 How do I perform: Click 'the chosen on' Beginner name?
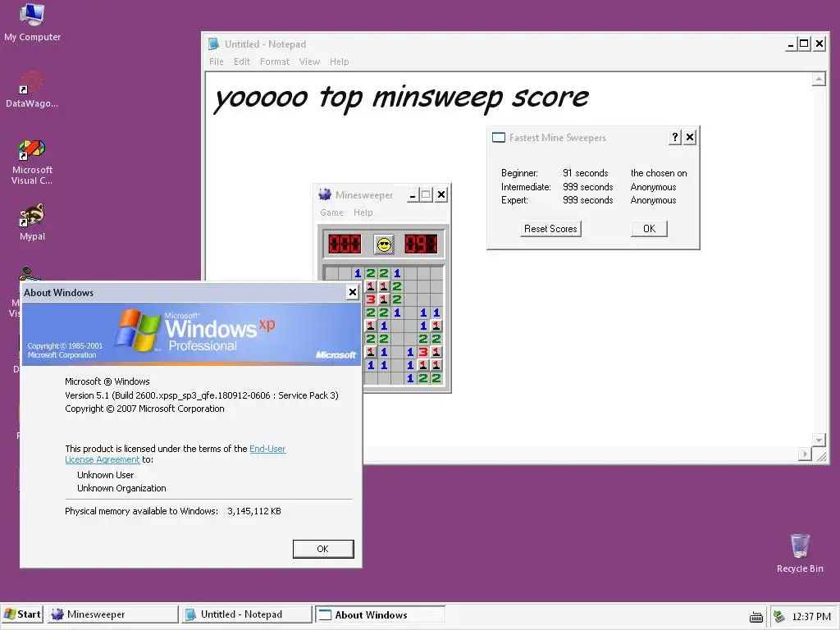659,173
